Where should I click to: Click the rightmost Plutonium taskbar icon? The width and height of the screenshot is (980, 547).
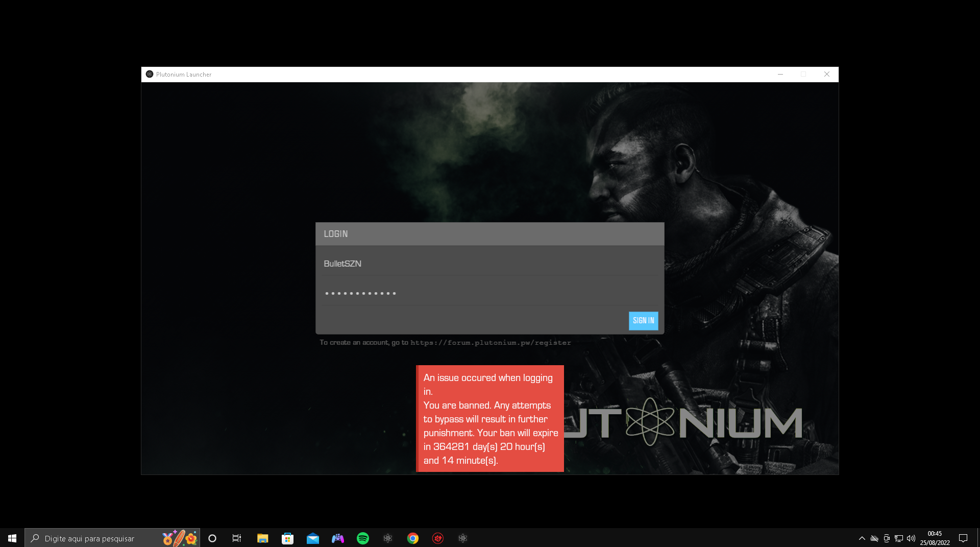(462, 538)
